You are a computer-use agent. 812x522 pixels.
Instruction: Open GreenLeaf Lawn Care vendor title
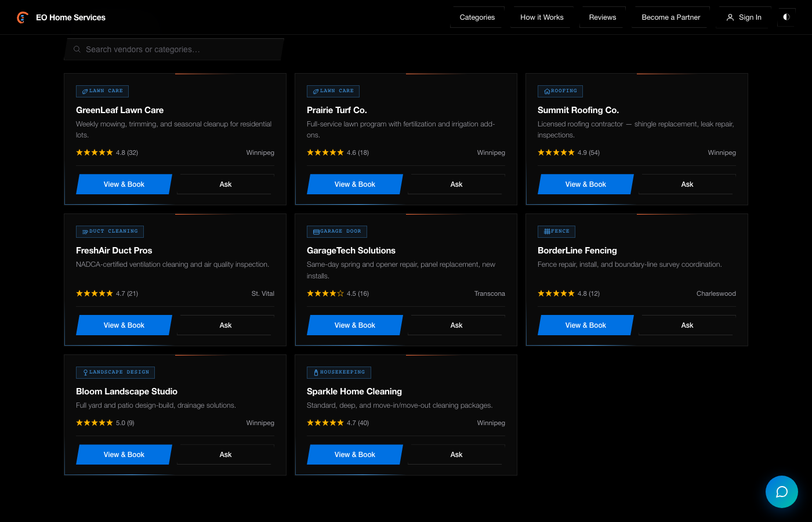click(x=119, y=110)
